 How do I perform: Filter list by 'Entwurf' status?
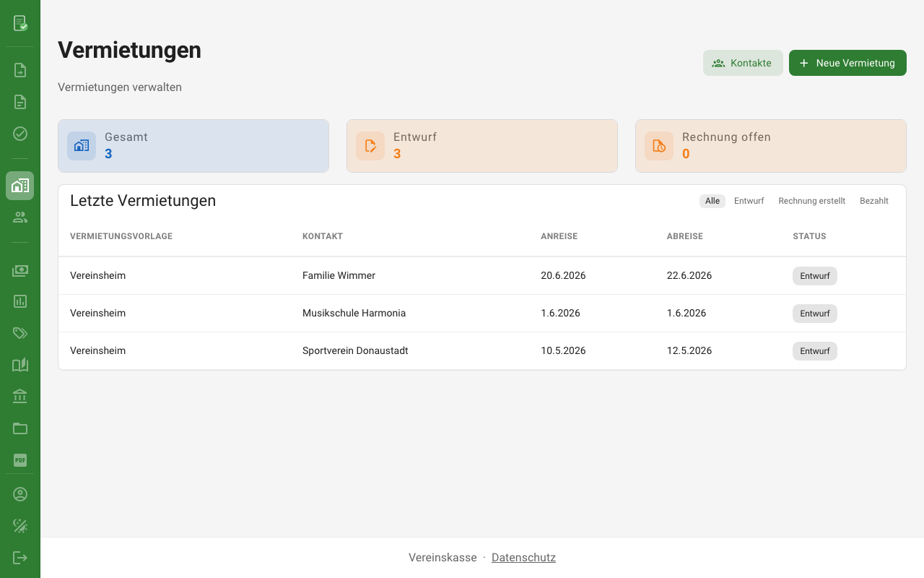749,201
